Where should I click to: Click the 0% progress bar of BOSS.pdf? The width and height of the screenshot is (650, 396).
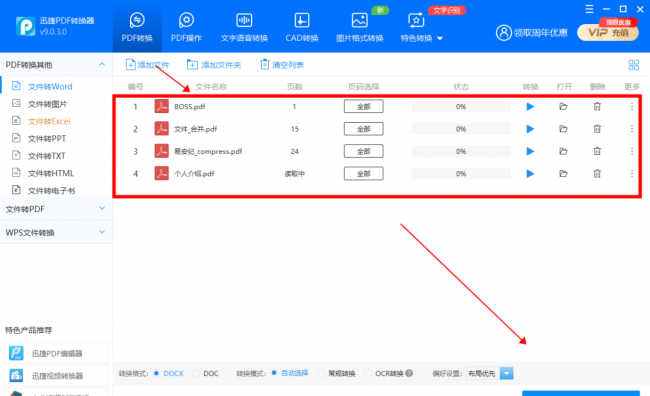point(461,107)
